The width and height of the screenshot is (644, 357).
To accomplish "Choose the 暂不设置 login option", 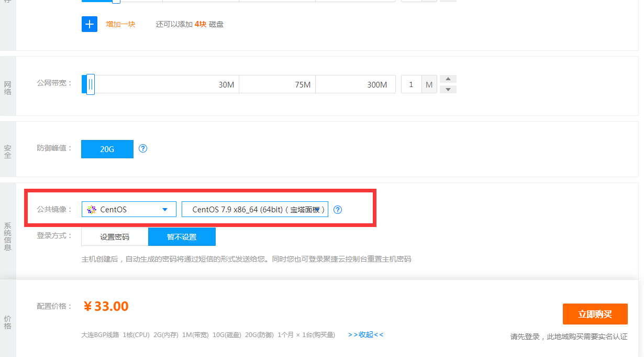I will click(x=182, y=237).
